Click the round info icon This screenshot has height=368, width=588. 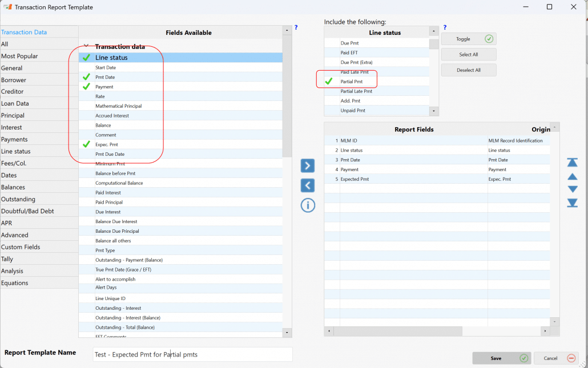point(308,205)
